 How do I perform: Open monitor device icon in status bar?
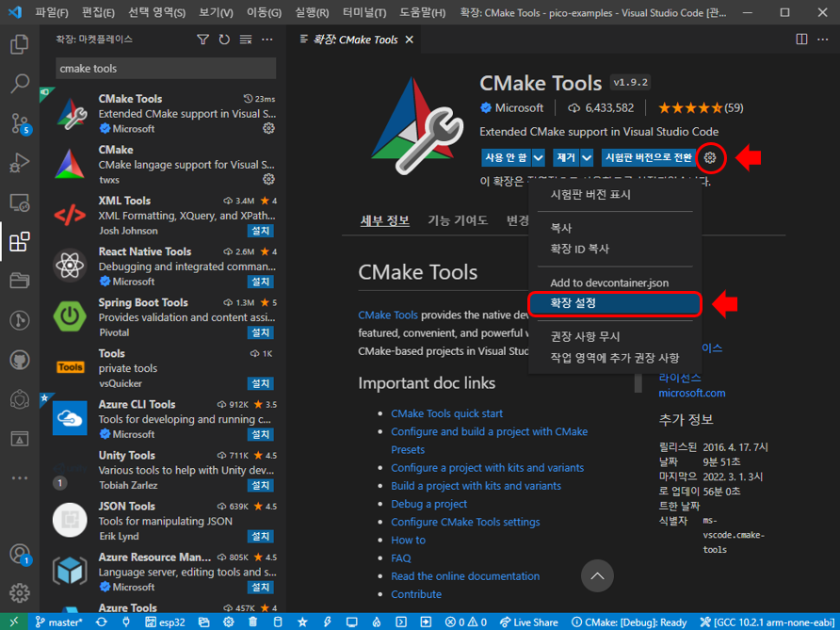tap(352, 622)
